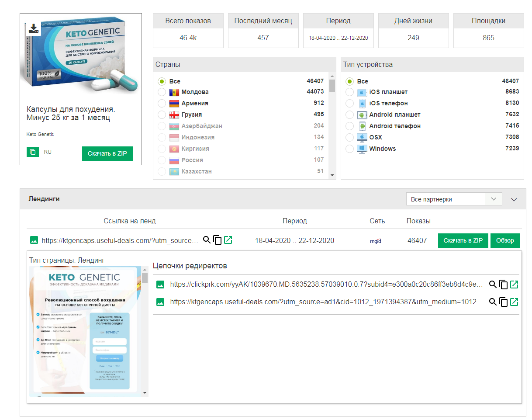Click the Android phone device icon
The image size is (532, 420).
(x=362, y=126)
